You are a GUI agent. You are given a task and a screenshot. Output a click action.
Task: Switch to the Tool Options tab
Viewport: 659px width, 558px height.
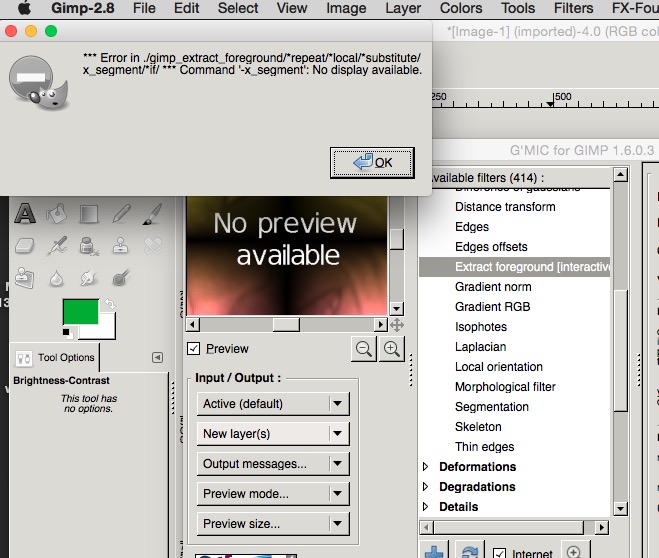(55, 358)
